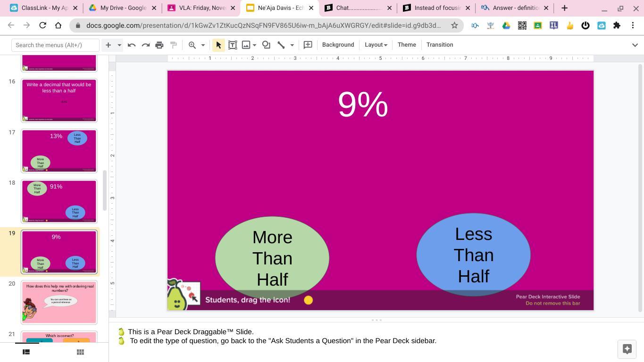Click the print icon

coord(159,45)
